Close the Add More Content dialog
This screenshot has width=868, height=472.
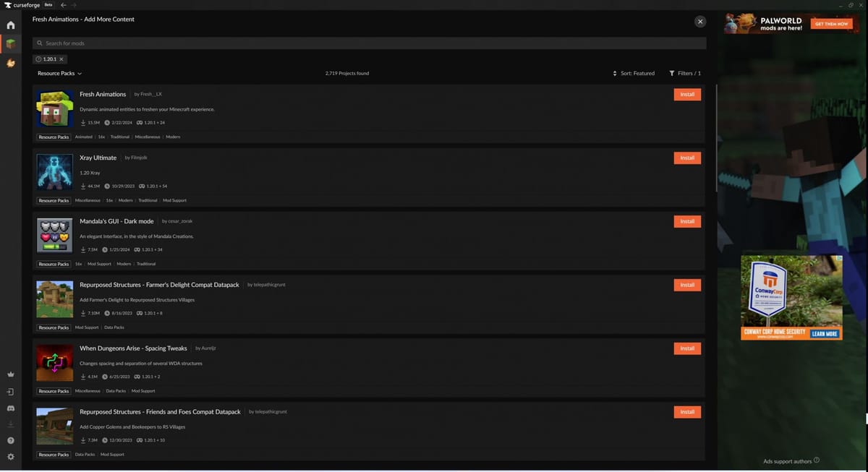[699, 22]
